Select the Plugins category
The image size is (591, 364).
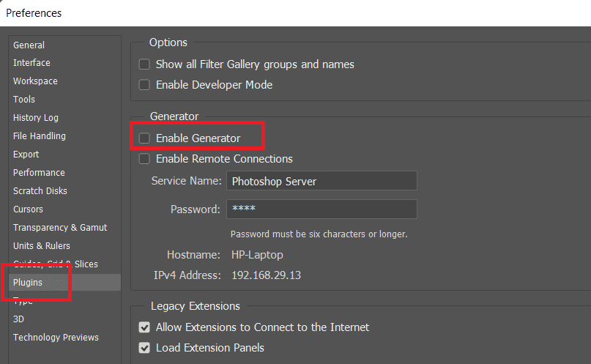pyautogui.click(x=64, y=282)
